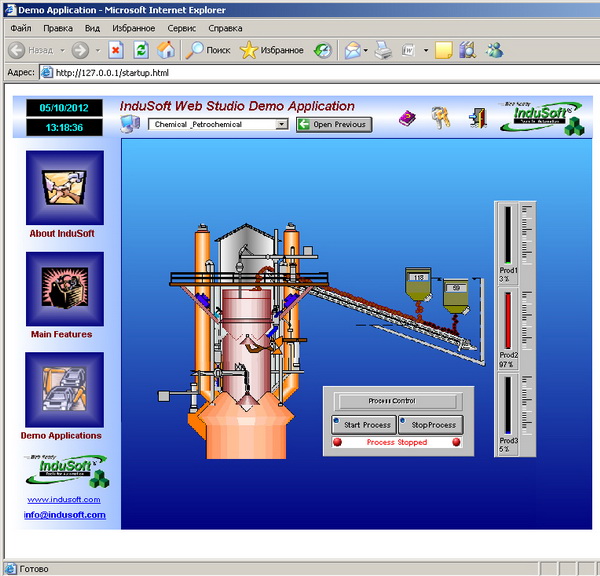Viewport: 600px width, 576px height.
Task: Click the Demo Applications label
Action: (61, 436)
